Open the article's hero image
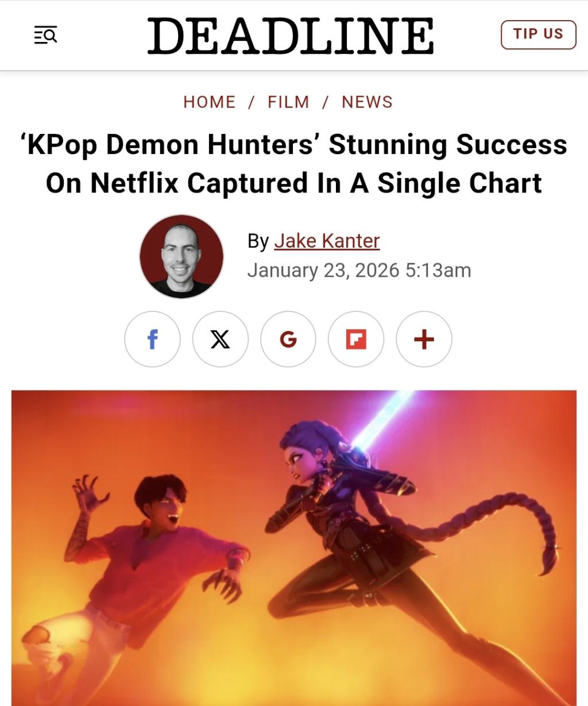 coord(294,548)
